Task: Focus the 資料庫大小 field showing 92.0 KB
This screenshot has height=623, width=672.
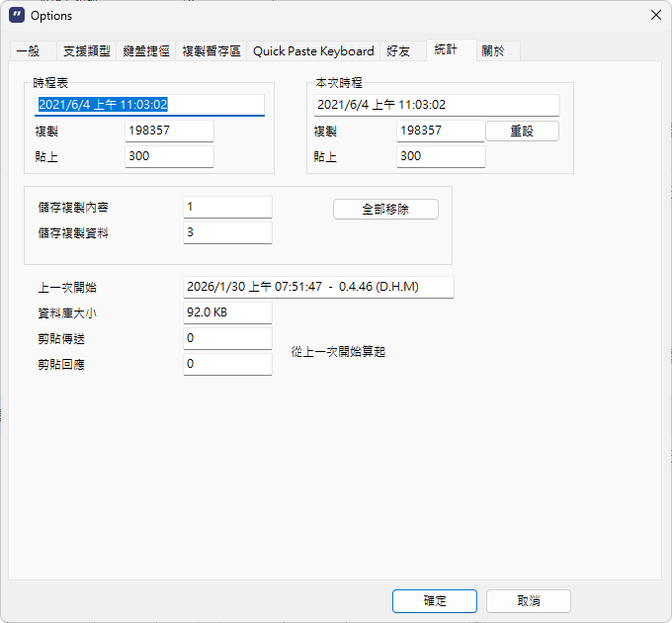Action: pos(227,313)
